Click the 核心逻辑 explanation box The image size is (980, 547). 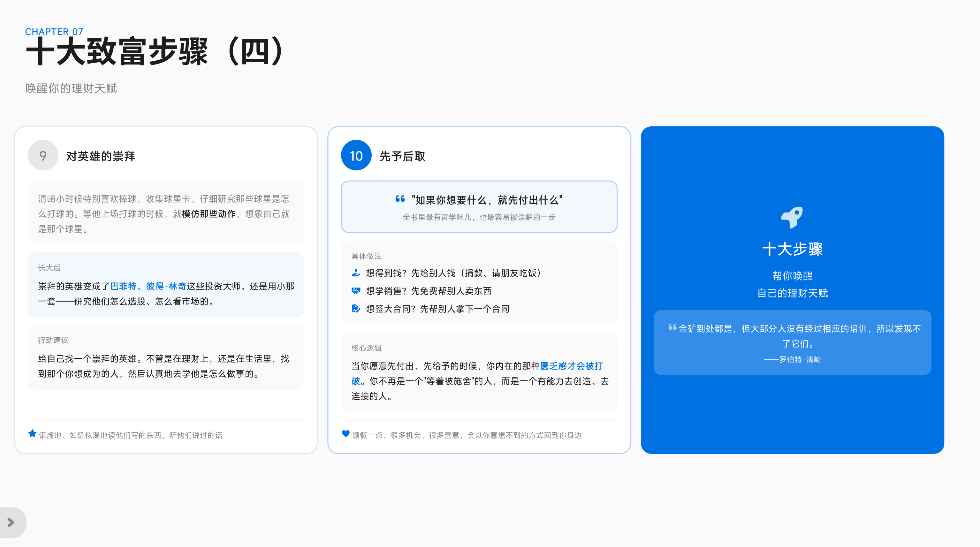(x=479, y=372)
